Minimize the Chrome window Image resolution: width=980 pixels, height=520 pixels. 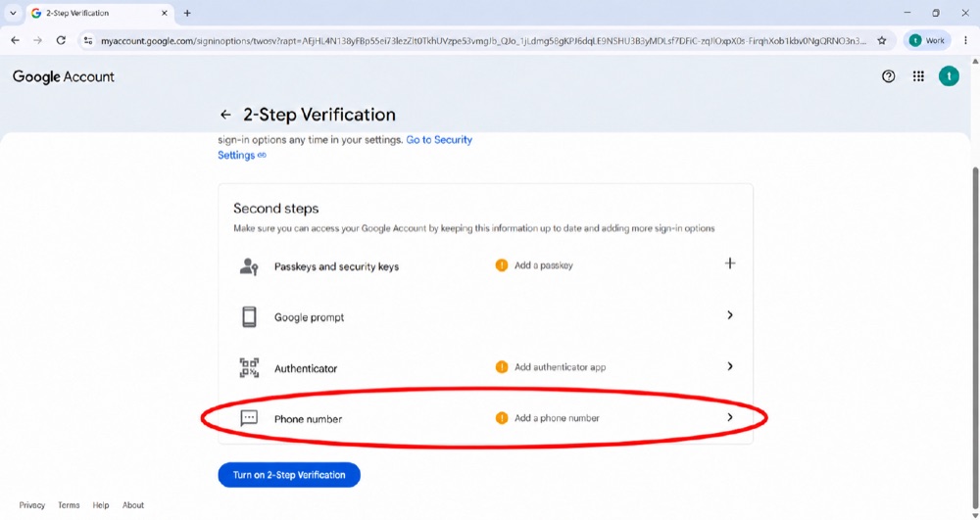907,13
